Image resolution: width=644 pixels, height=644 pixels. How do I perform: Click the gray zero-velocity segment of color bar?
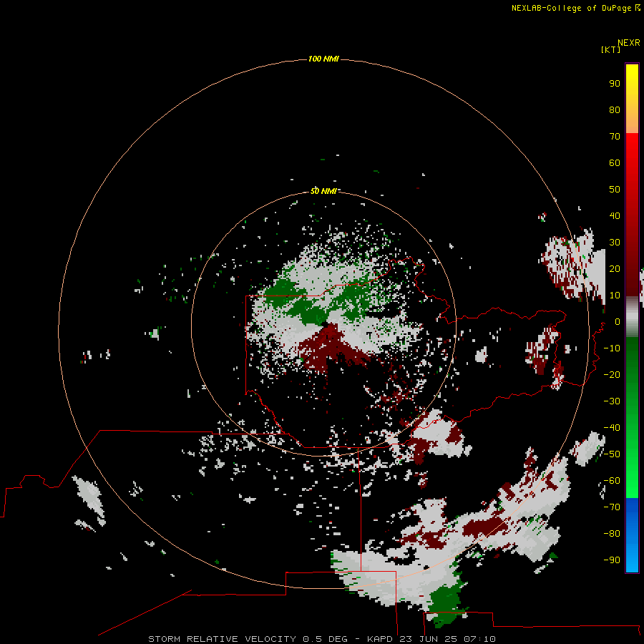pos(632,317)
